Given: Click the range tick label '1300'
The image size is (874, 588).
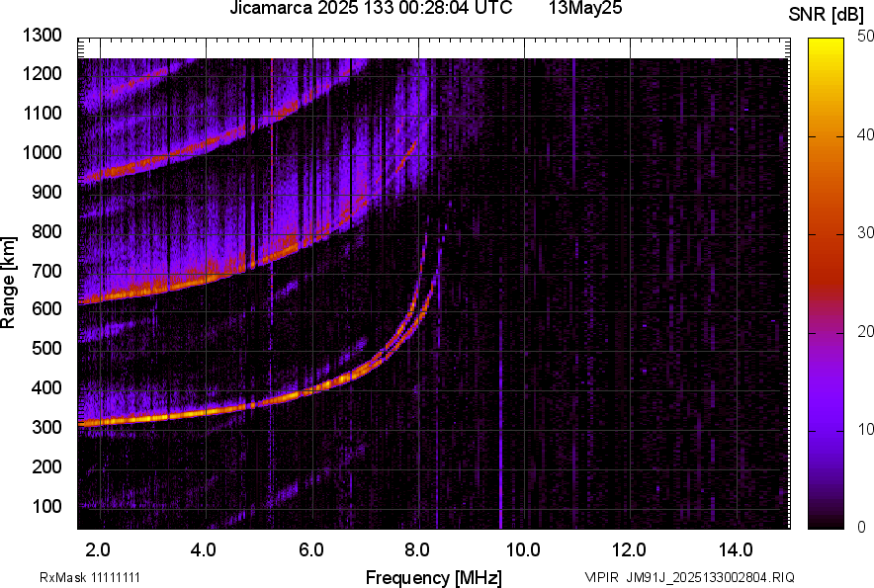Looking at the screenshot, I should tap(42, 36).
